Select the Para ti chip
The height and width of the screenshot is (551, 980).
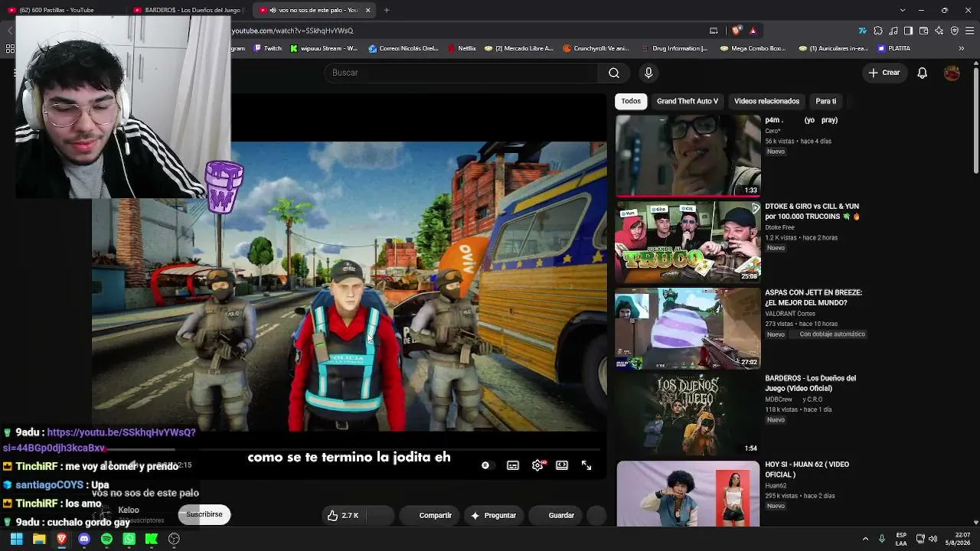pyautogui.click(x=826, y=101)
